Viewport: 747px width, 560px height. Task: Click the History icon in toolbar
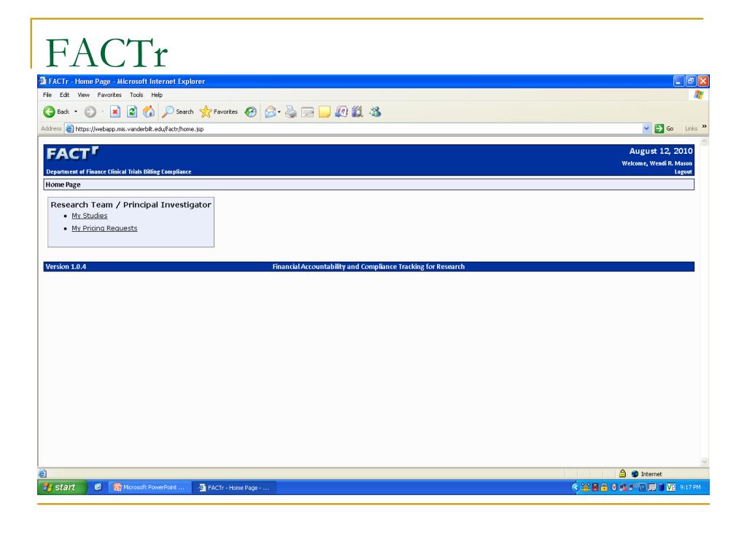(251, 112)
